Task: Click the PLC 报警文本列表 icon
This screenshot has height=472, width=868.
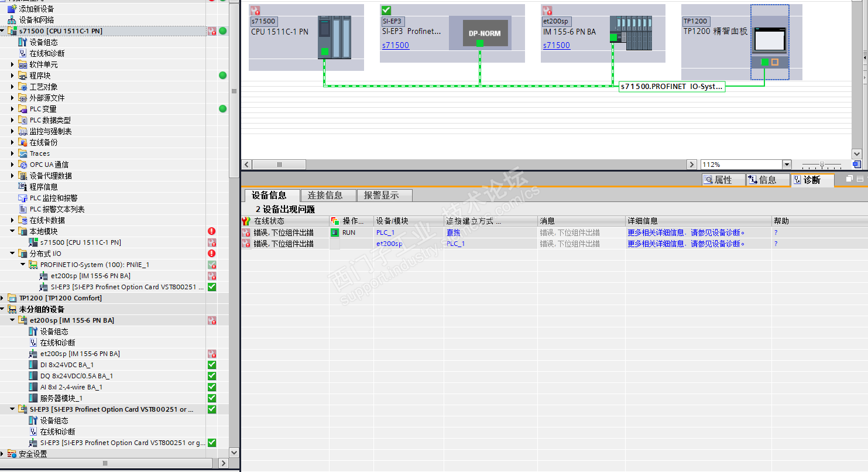Action: point(23,209)
